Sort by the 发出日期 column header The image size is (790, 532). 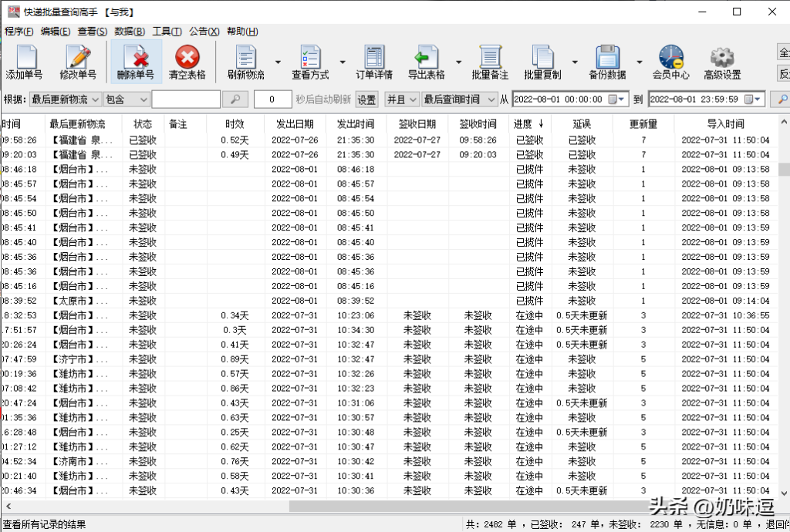(295, 124)
